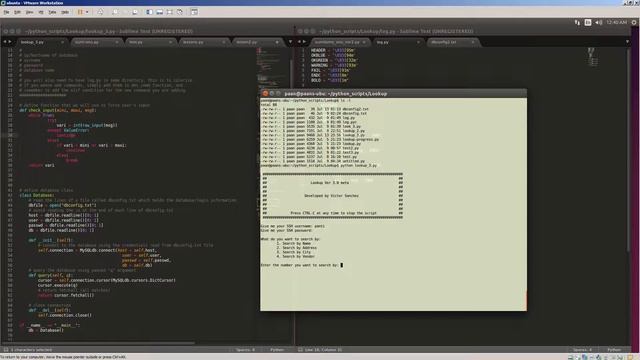Click '1. Search by Name' in terminal
Screen dimensions: 640x360
point(293,243)
